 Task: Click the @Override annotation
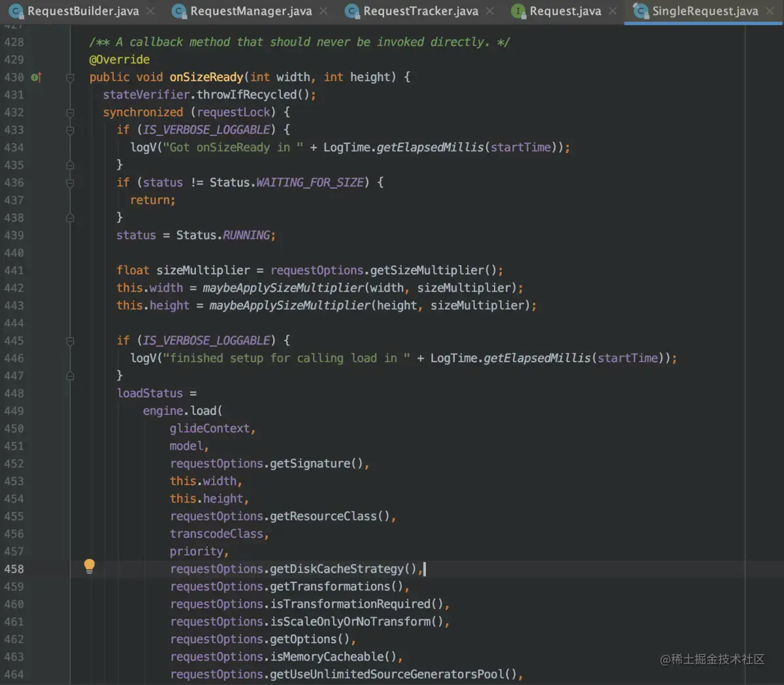120,59
